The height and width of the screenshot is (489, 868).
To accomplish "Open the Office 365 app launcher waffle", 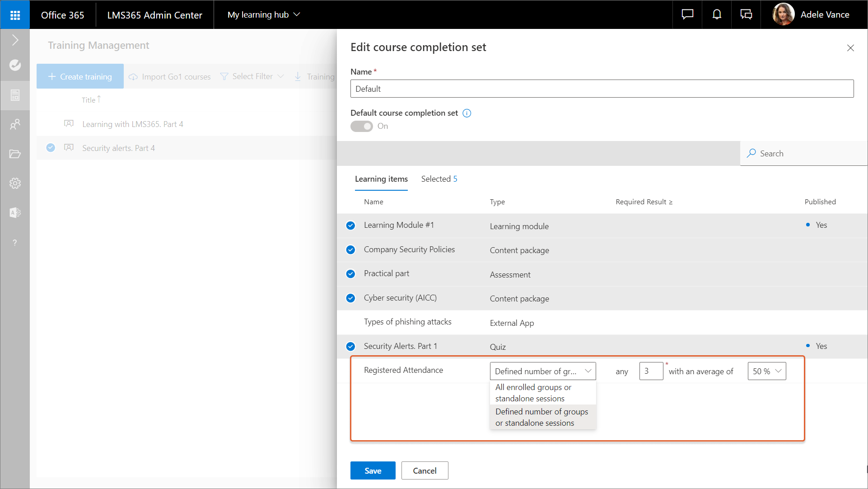I will pyautogui.click(x=15, y=15).
